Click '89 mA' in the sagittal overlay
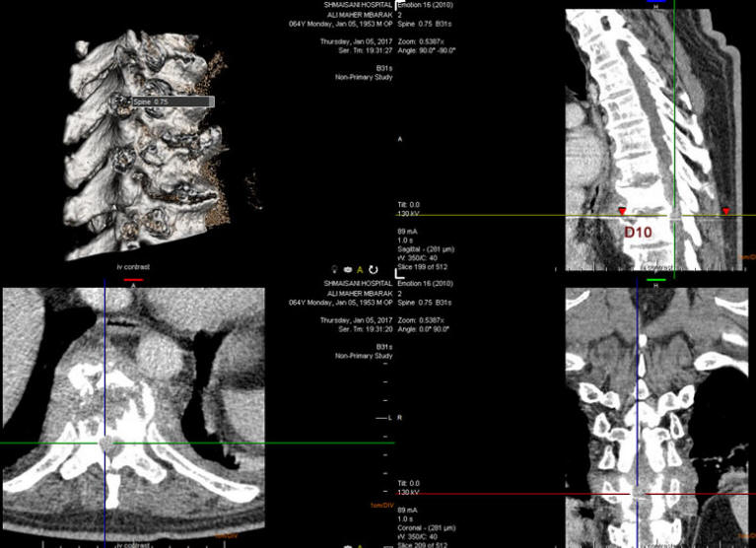Image resolution: width=756 pixels, height=548 pixels. [407, 232]
